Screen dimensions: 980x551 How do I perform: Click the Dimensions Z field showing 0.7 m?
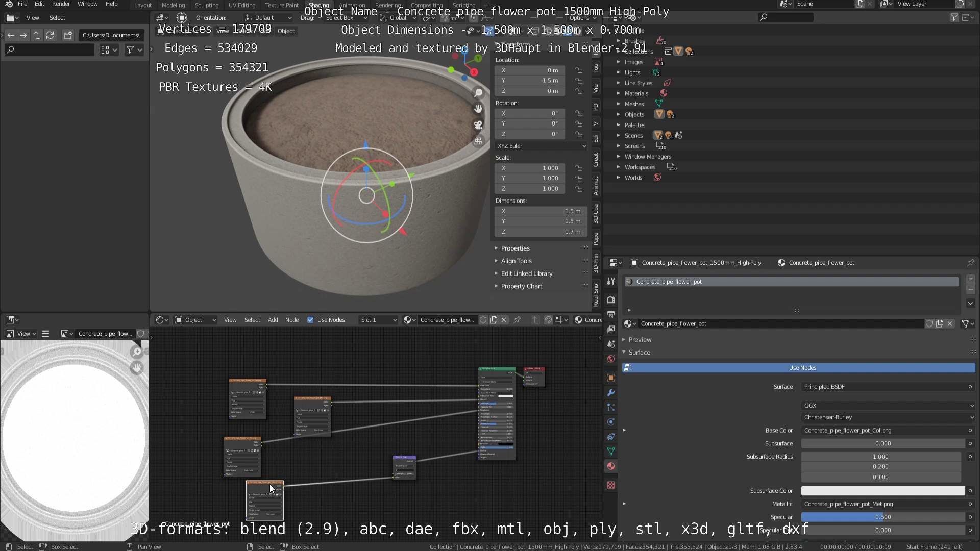541,232
